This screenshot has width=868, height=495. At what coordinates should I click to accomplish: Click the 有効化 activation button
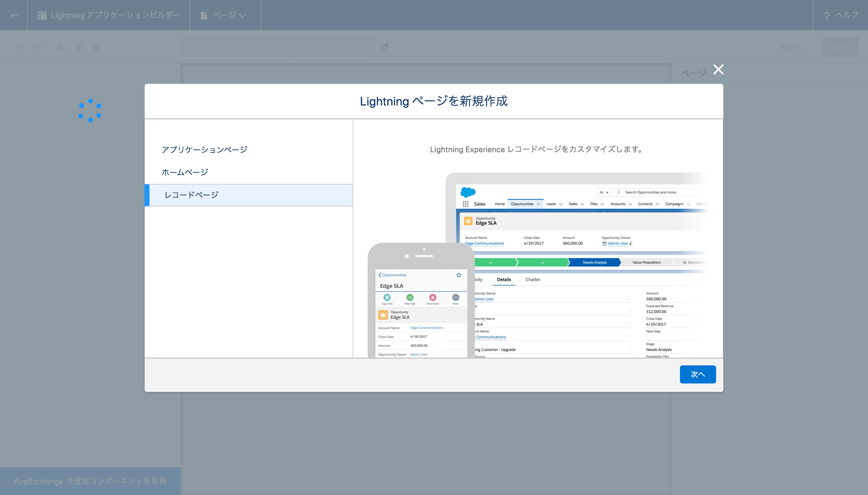794,47
